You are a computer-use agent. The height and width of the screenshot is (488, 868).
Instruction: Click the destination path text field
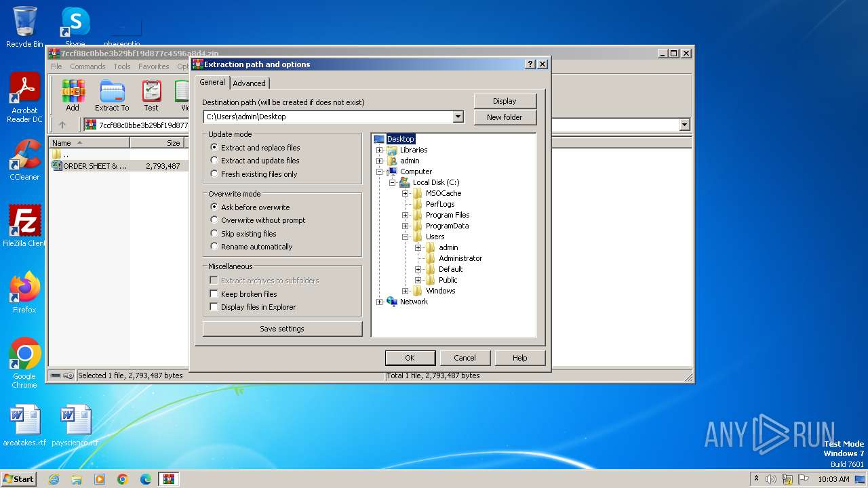[x=328, y=117]
